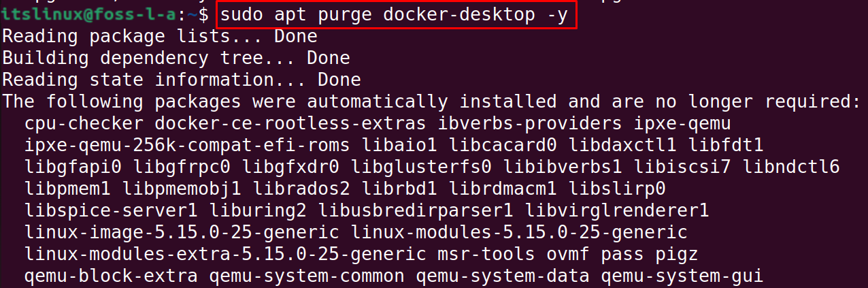Click the highlighted sudo apt purge command
Viewport: 868px width, 288px height.
click(x=397, y=16)
